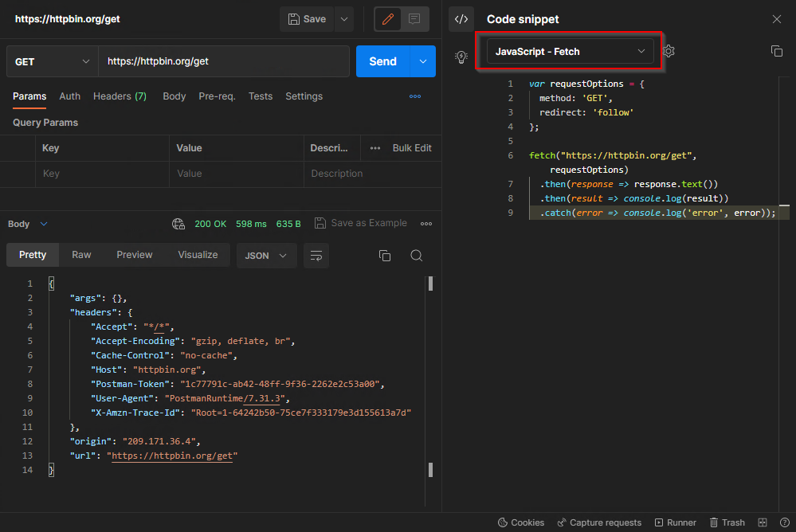The height and width of the screenshot is (532, 796).
Task: Click the network globe icon
Action: point(178,224)
